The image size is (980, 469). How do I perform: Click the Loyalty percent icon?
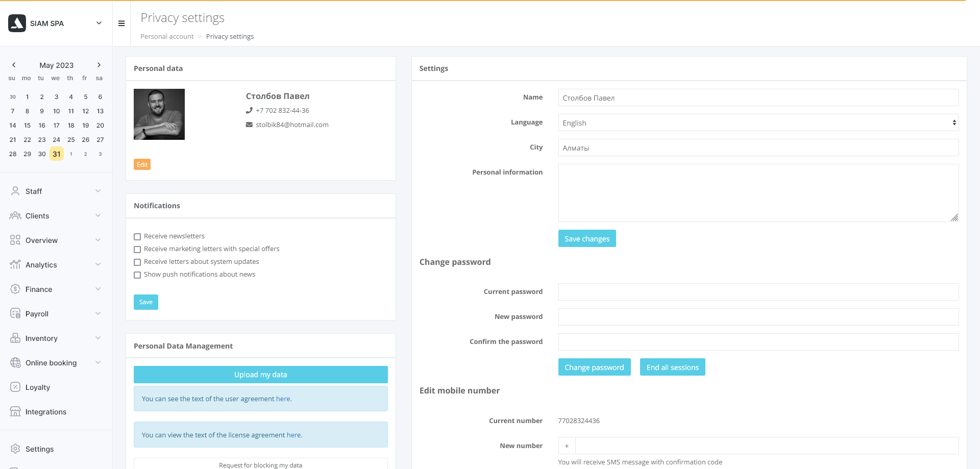point(15,387)
